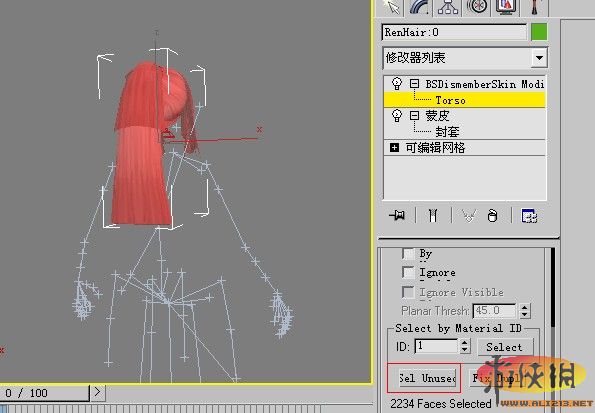
Task: Collapse the BSDismemberSkin Modifier tree
Action: click(414, 83)
